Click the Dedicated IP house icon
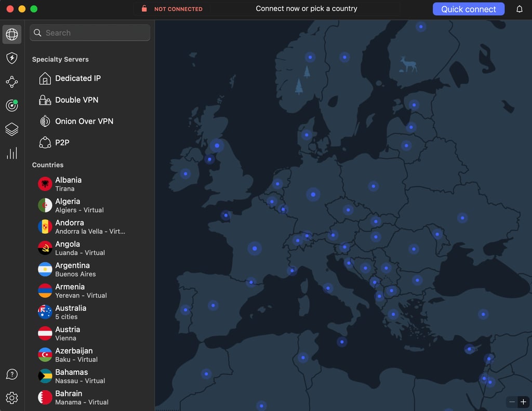 [x=45, y=78]
